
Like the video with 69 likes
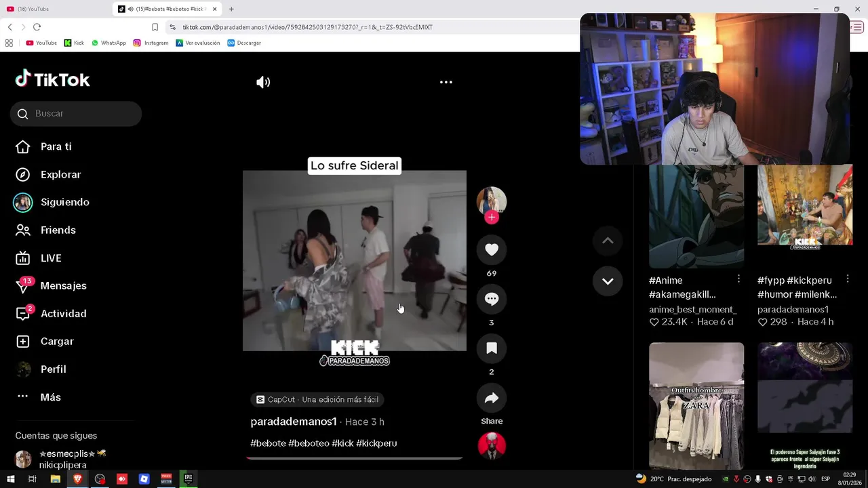[492, 249]
